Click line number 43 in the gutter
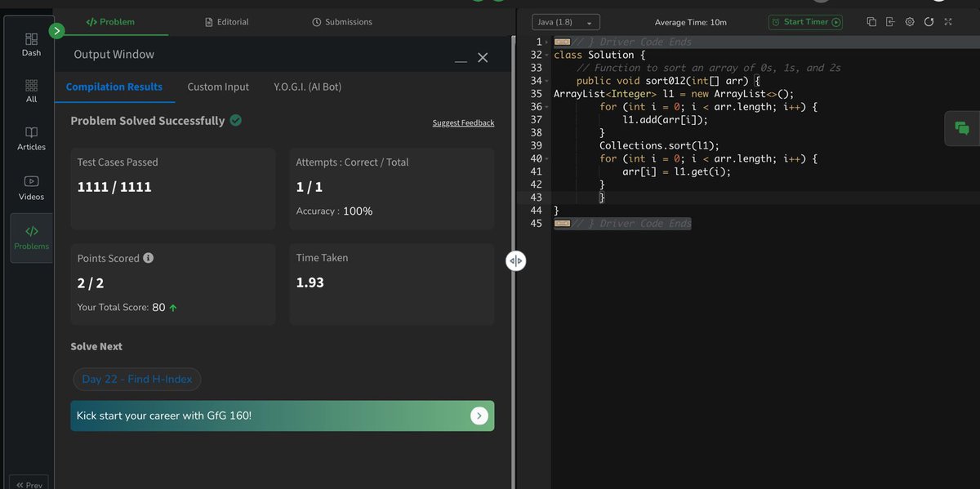Screen dimensions: 980x489 pyautogui.click(x=536, y=198)
